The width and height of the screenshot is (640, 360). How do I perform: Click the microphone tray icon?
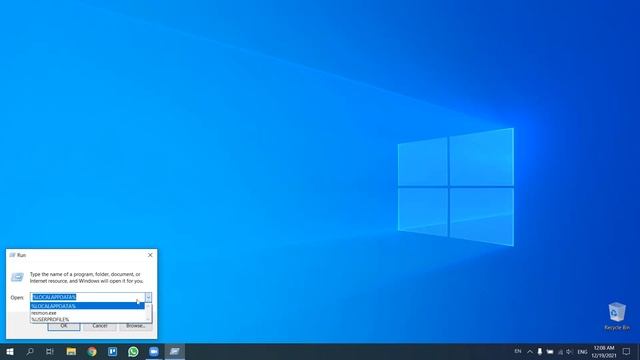point(540,351)
